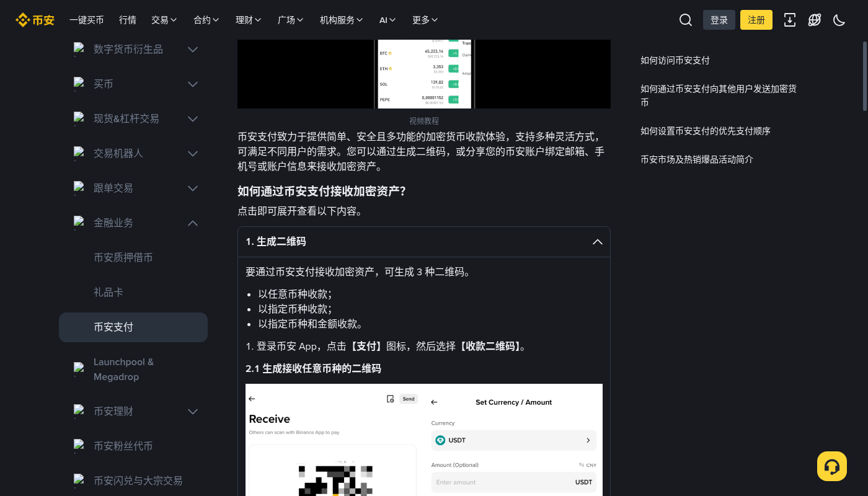Click the download app icon
This screenshot has width=868, height=496.
pyautogui.click(x=790, y=20)
